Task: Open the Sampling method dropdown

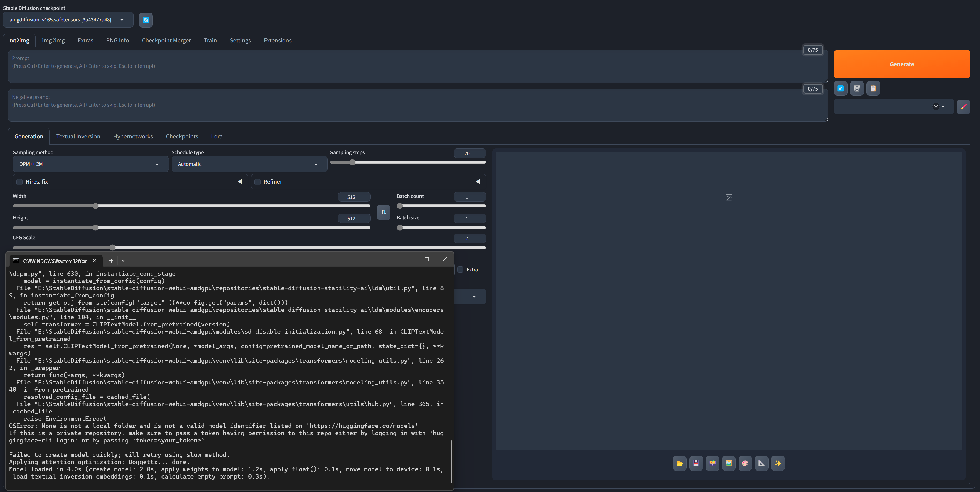Action: pyautogui.click(x=91, y=164)
